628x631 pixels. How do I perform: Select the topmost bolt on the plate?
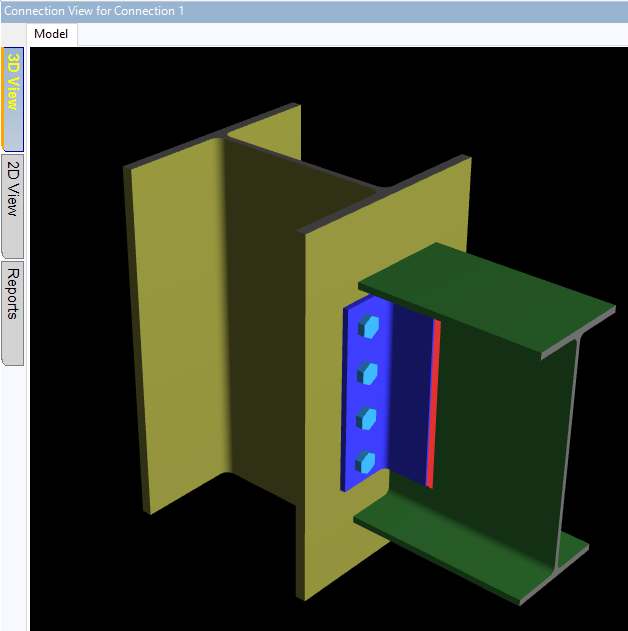pos(369,326)
